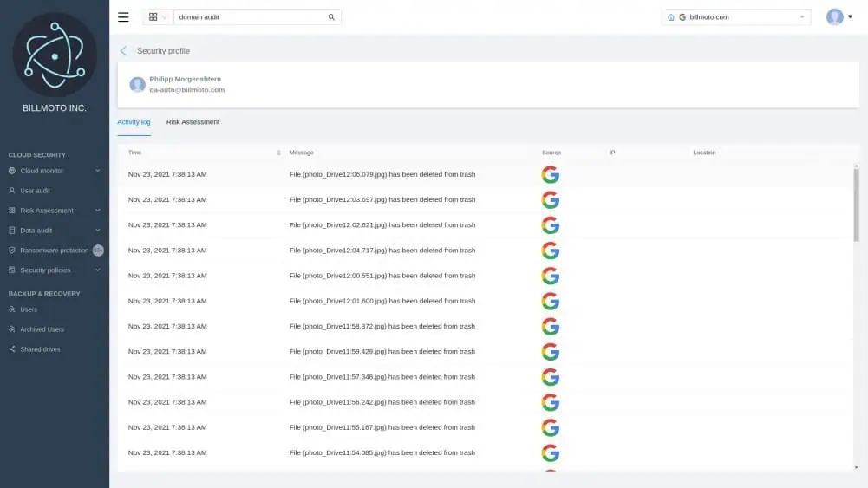Expand the account dropdown arrow
This screenshot has width=868, height=488.
(x=851, y=17)
